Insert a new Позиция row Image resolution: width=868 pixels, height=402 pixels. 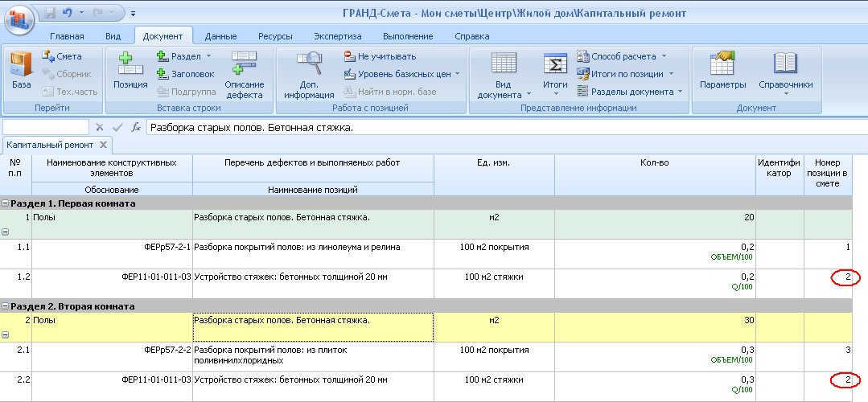tap(130, 70)
